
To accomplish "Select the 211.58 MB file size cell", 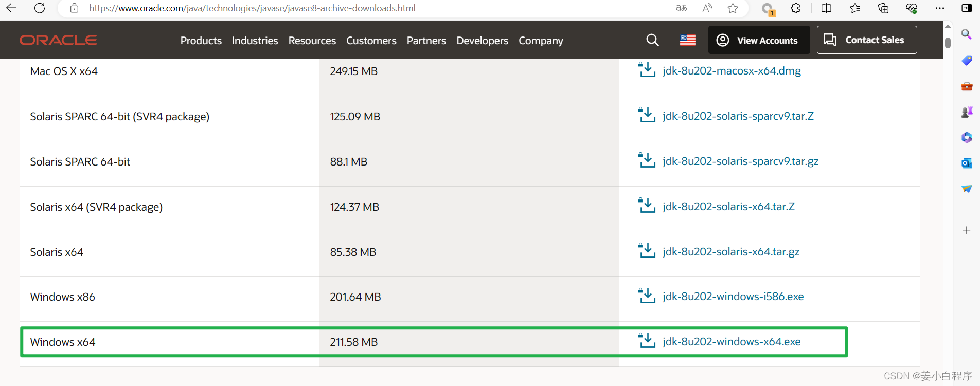I will coord(354,342).
